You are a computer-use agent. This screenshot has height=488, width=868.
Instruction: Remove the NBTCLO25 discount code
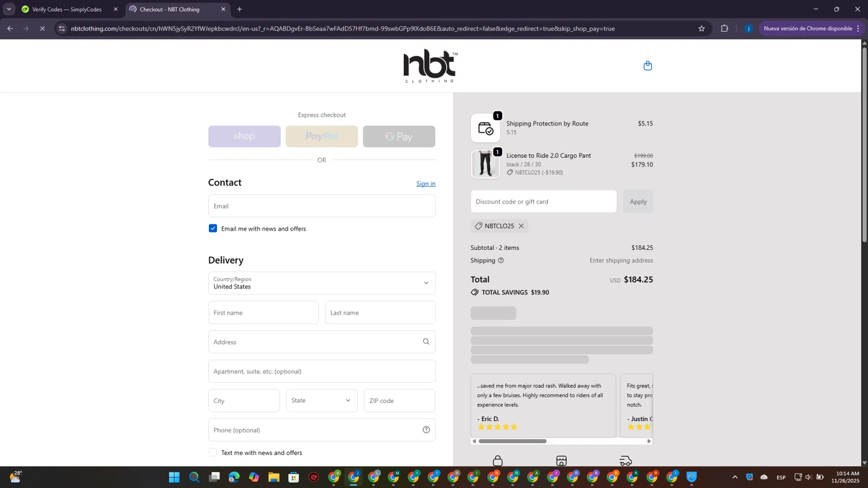click(521, 226)
